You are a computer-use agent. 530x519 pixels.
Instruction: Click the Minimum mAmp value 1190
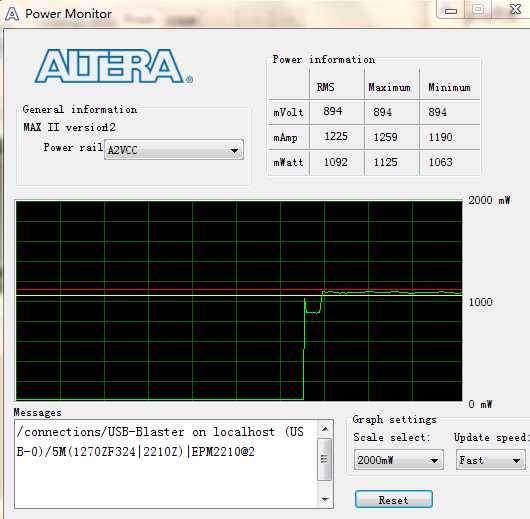(440, 137)
